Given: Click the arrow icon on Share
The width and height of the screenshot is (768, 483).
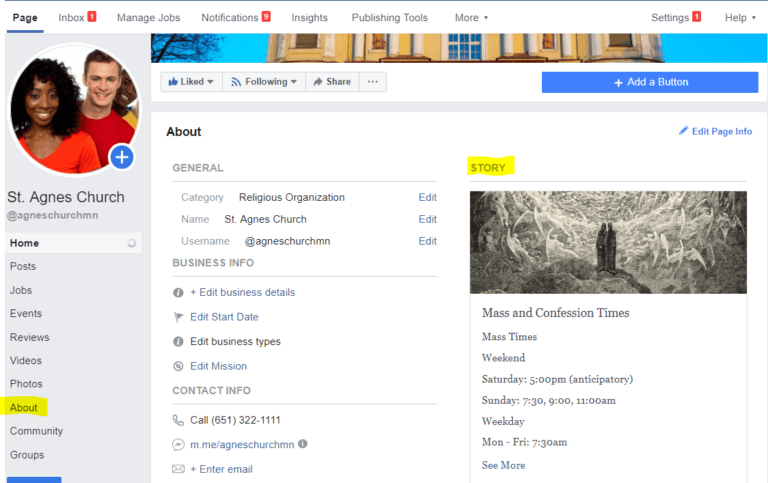Looking at the screenshot, I should (x=318, y=82).
